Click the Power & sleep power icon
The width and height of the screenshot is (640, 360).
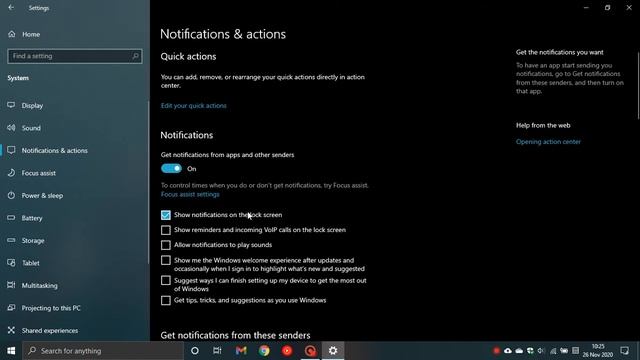point(11,195)
